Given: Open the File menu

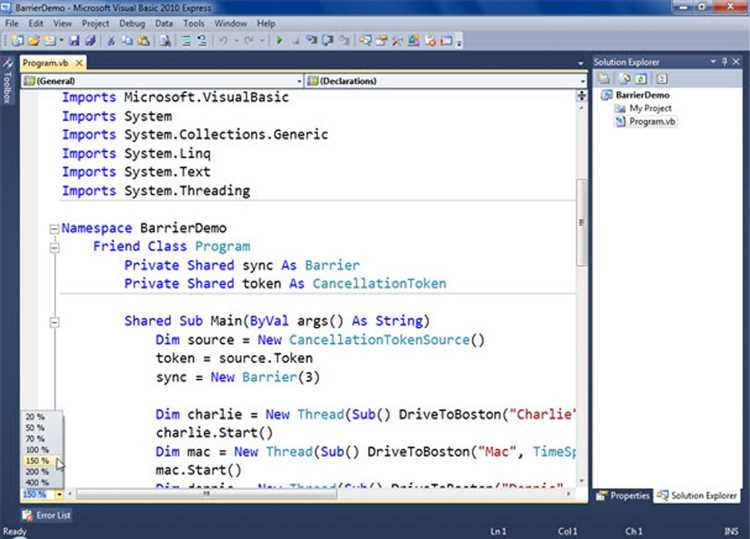Looking at the screenshot, I should (x=12, y=23).
